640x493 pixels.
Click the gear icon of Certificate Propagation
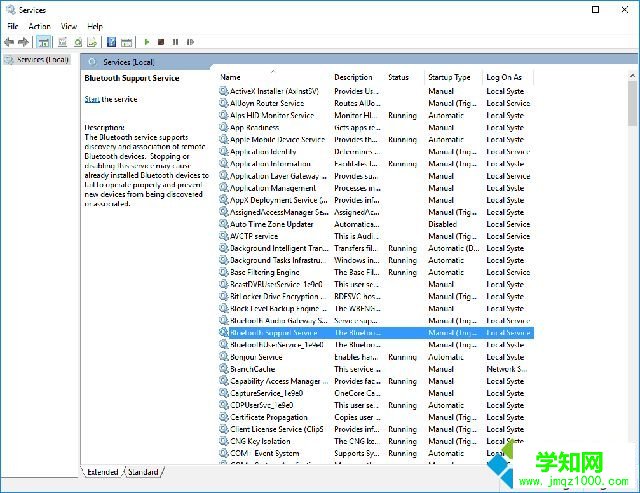click(224, 417)
